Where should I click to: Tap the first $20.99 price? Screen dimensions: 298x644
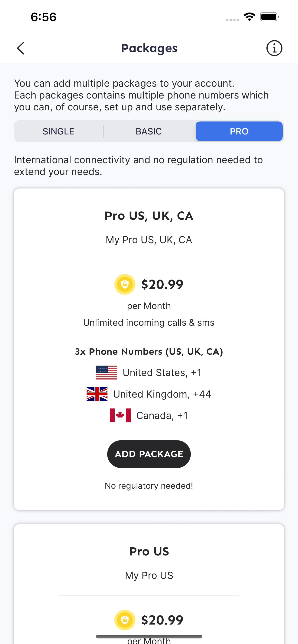point(162,284)
